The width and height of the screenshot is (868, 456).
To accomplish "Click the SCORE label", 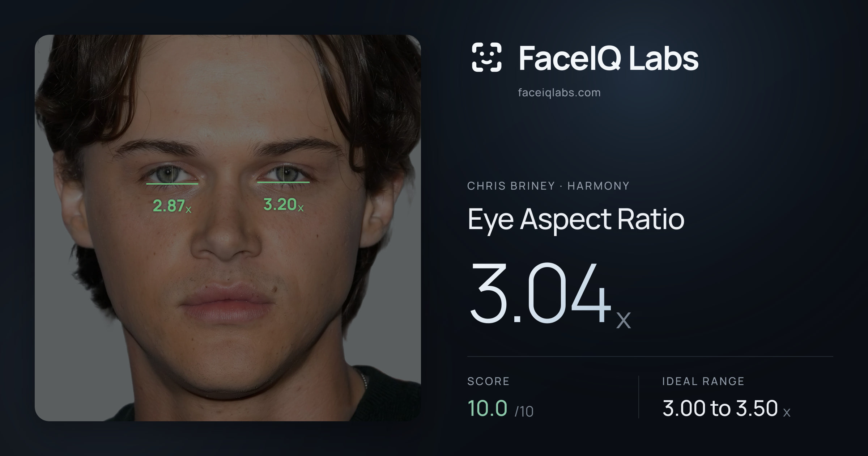I will tap(488, 381).
